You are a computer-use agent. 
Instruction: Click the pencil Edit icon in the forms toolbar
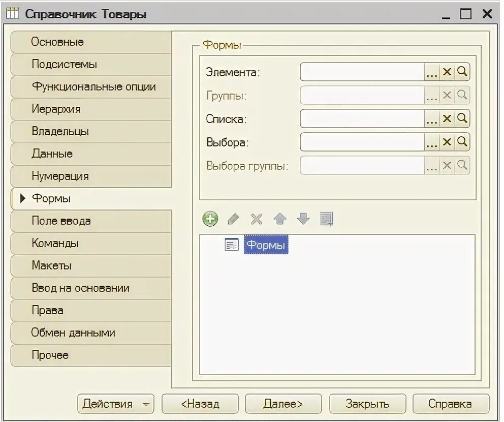coord(233,219)
